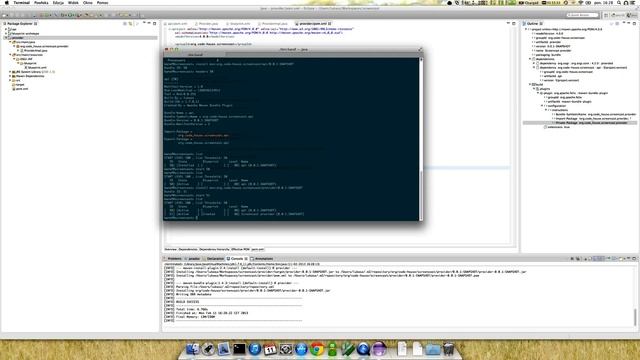
Task: Open iTunes from the dock
Action: tap(255, 349)
